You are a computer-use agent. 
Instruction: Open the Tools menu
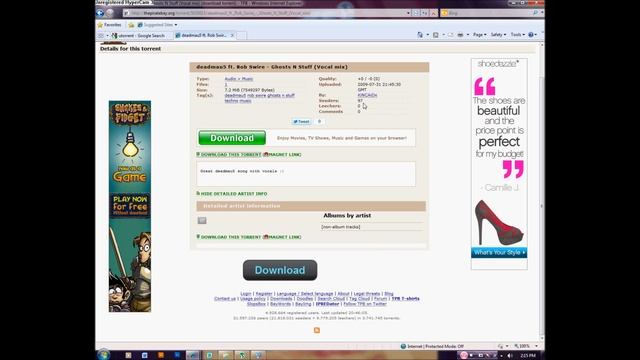pyautogui.click(x=518, y=35)
